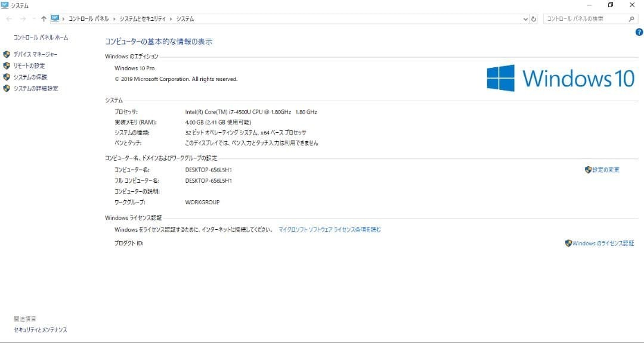The width and height of the screenshot is (644, 343).
Task: Click 設定の変更 link
Action: (x=606, y=170)
